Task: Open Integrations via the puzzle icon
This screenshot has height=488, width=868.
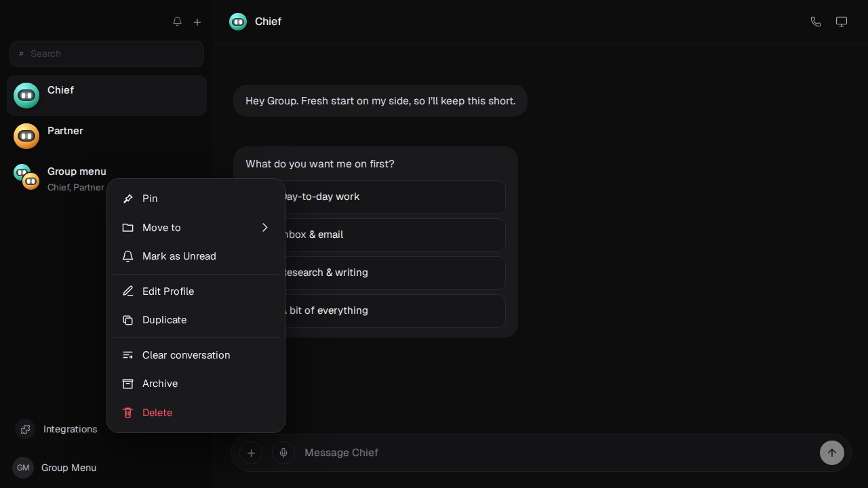Action: (25, 429)
